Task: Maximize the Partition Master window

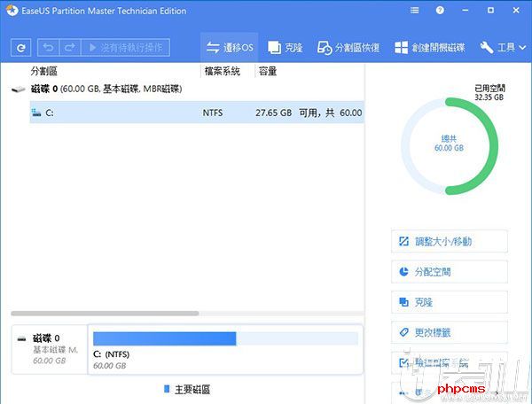Action: click(490, 11)
